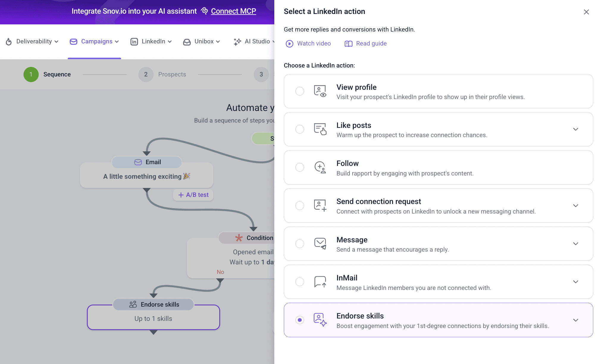Click the Message envelope icon
The width and height of the screenshot is (598, 364).
(320, 244)
